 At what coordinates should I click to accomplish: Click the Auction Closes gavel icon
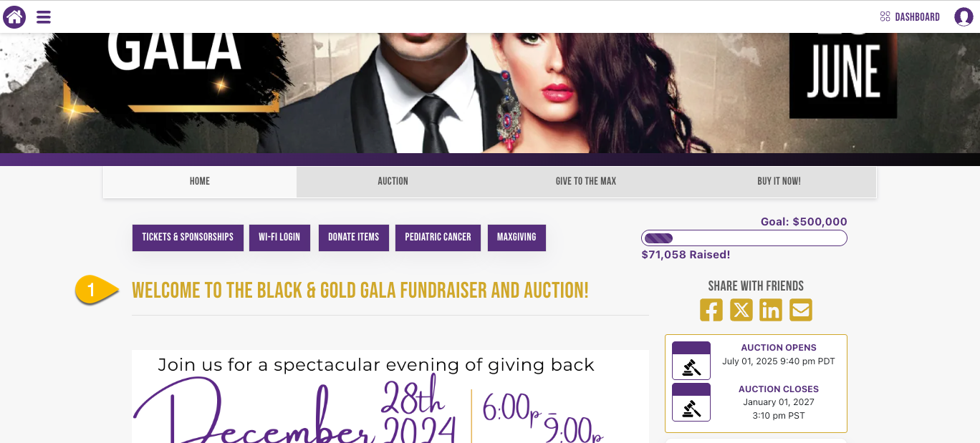pyautogui.click(x=691, y=402)
